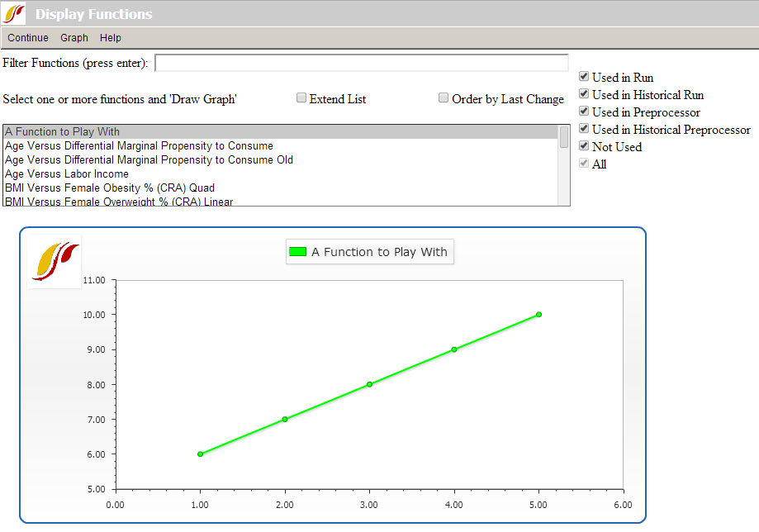The height and width of the screenshot is (532, 759).
Task: Toggle Order by Last Change checkbox
Action: [x=444, y=98]
